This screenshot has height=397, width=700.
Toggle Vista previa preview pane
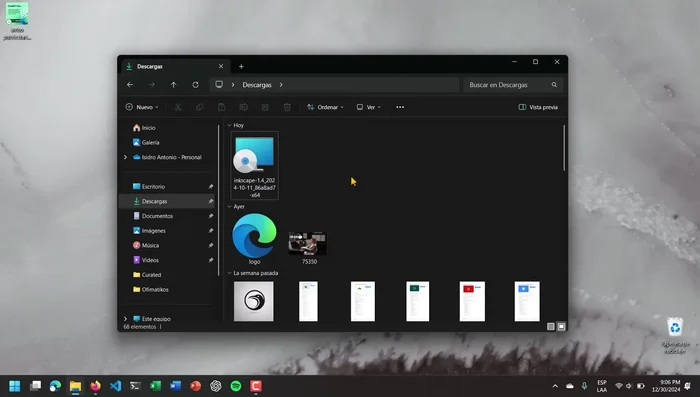(538, 107)
